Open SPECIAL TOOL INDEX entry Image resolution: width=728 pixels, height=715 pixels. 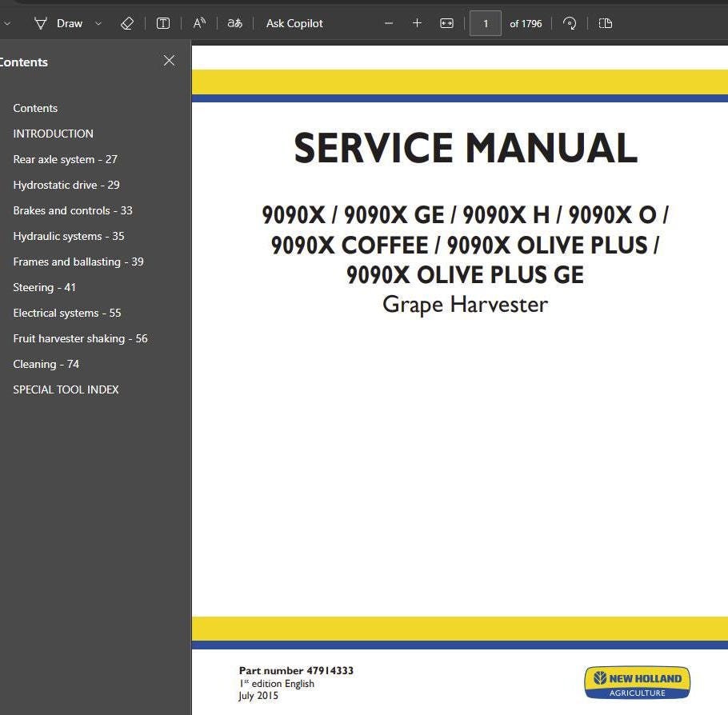click(x=66, y=389)
